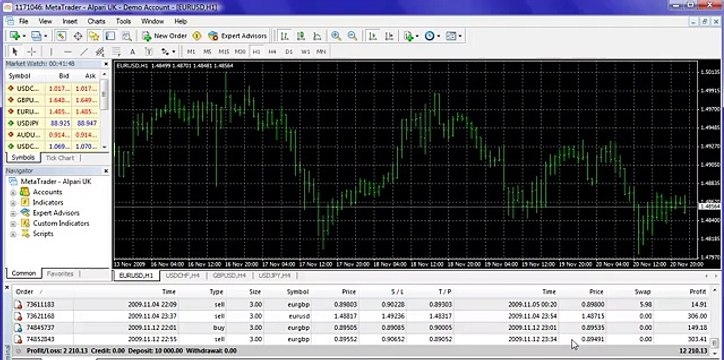Select the Vertical Line drawing tool

(51, 51)
